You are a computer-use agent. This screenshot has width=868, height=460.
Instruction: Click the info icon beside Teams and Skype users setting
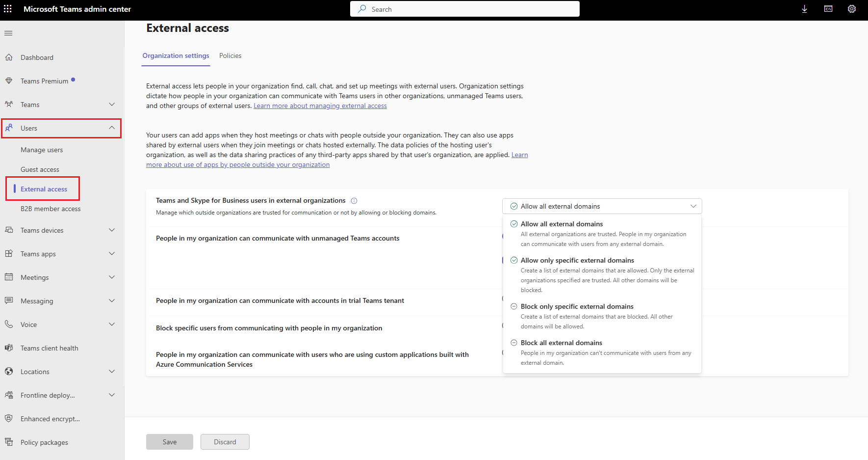354,200
